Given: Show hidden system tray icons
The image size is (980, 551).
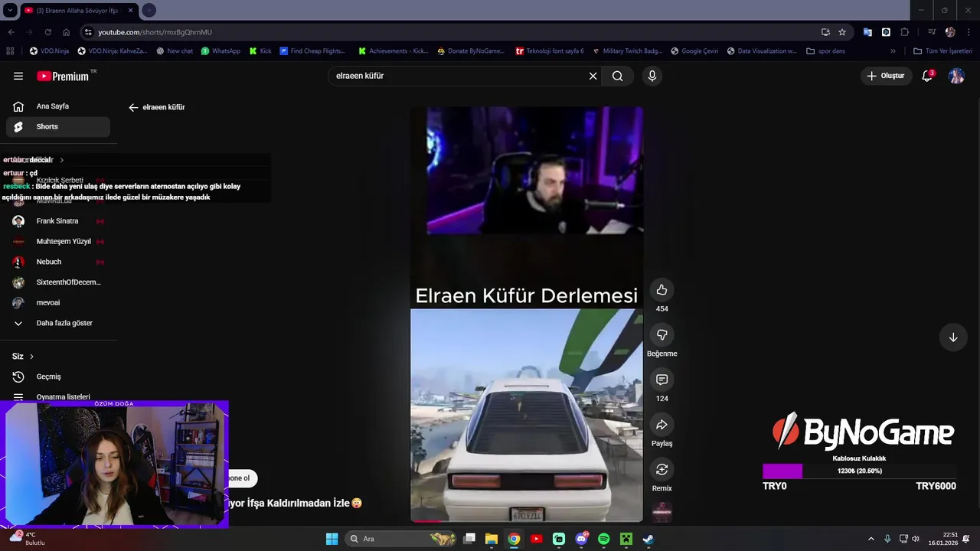Looking at the screenshot, I should point(871,539).
